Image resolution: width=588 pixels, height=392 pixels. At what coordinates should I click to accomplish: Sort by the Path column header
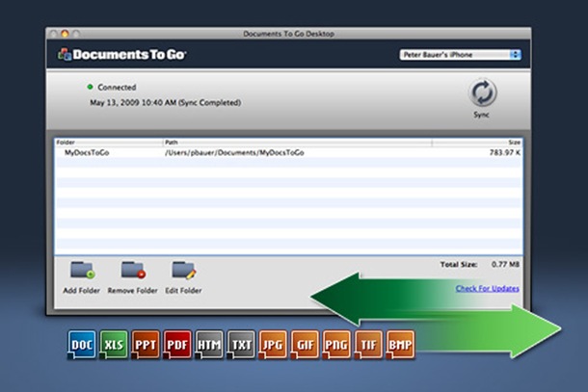pos(298,142)
